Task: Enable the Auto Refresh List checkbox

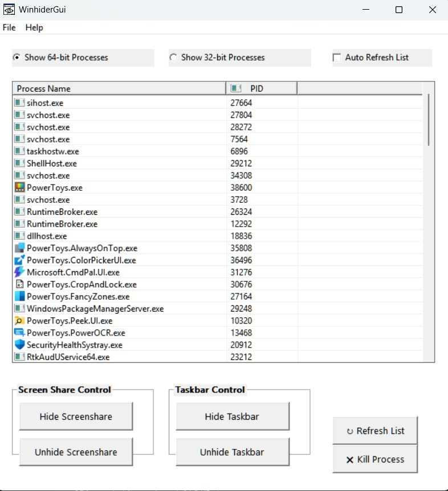Action: tap(337, 58)
